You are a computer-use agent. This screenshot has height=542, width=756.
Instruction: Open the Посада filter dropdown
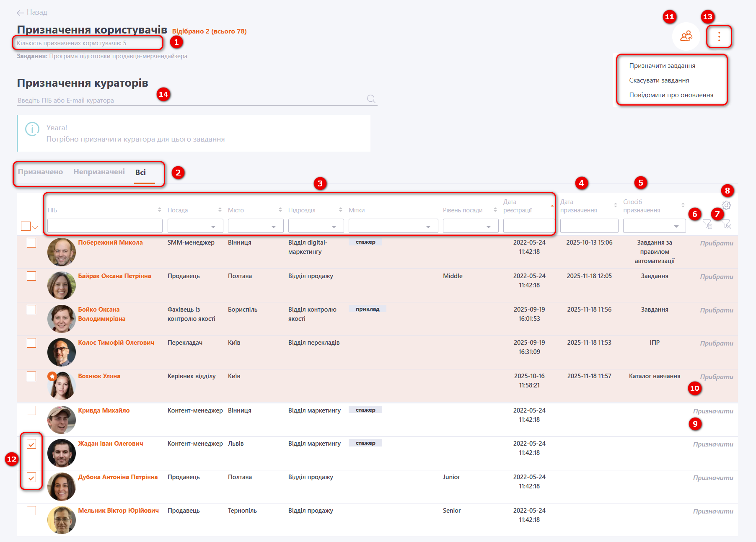[194, 226]
